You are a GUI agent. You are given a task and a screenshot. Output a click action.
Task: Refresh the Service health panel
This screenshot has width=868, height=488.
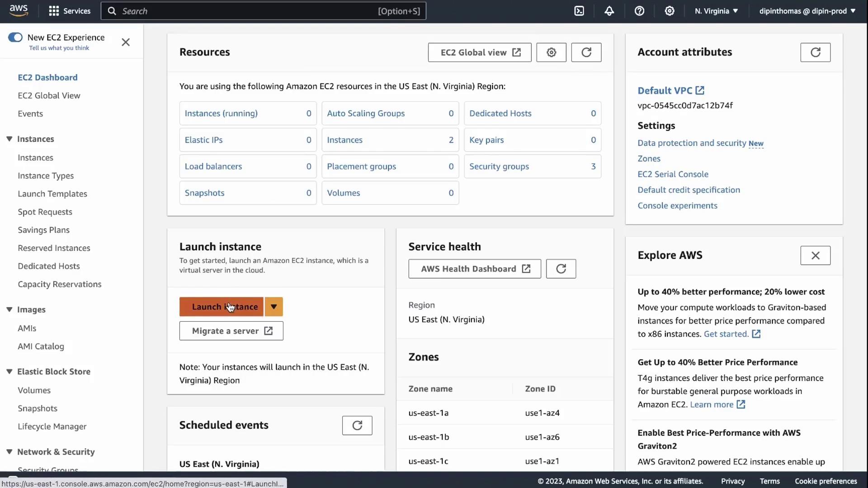pyautogui.click(x=561, y=269)
